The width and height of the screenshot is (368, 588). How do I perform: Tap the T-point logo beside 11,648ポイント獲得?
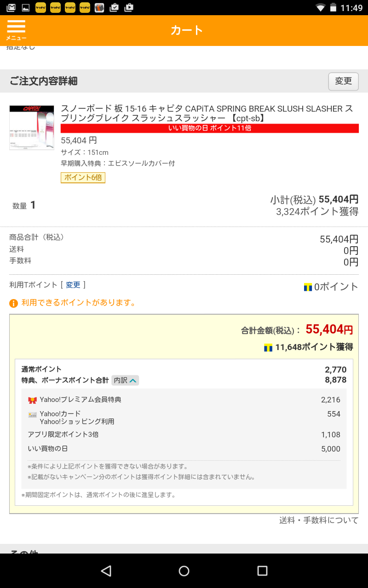[x=268, y=348]
